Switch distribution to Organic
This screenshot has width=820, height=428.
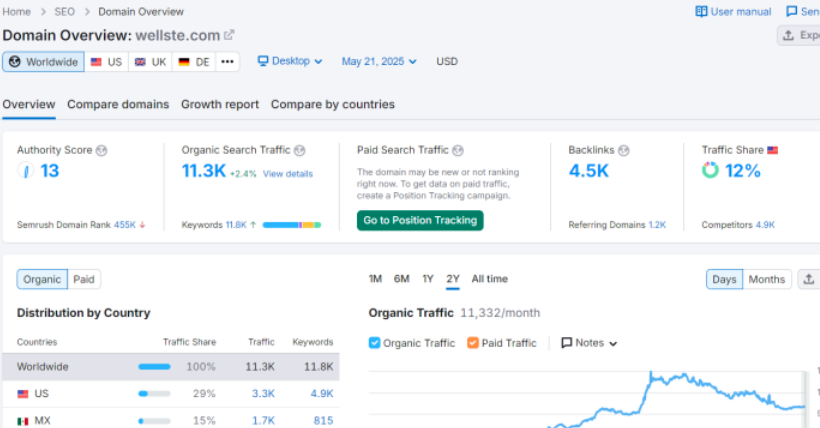42,279
